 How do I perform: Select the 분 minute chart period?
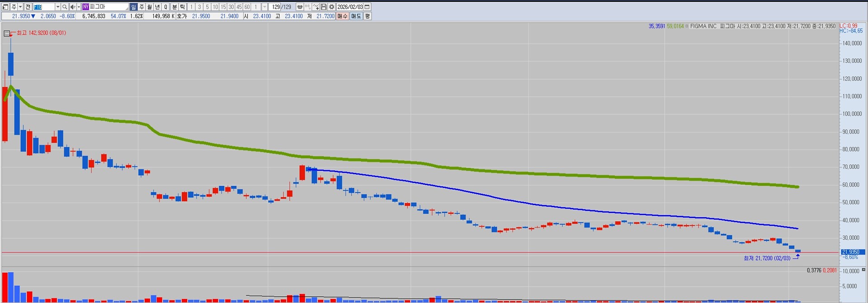pos(175,7)
